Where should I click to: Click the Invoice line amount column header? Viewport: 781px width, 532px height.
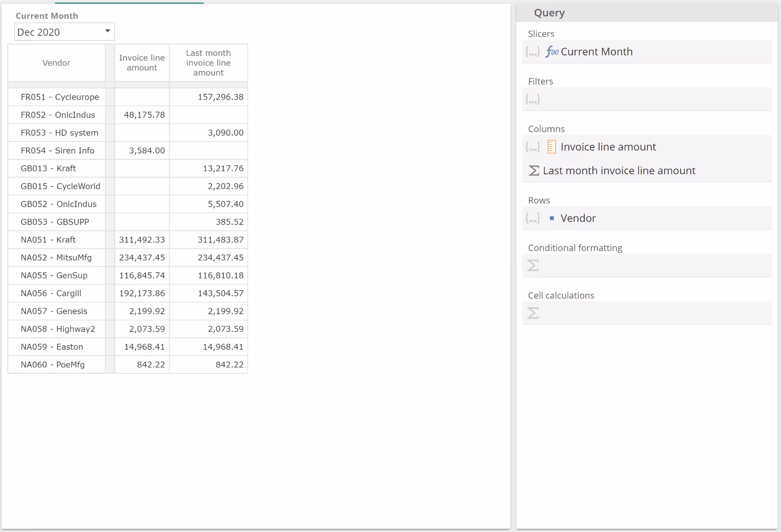coord(142,63)
